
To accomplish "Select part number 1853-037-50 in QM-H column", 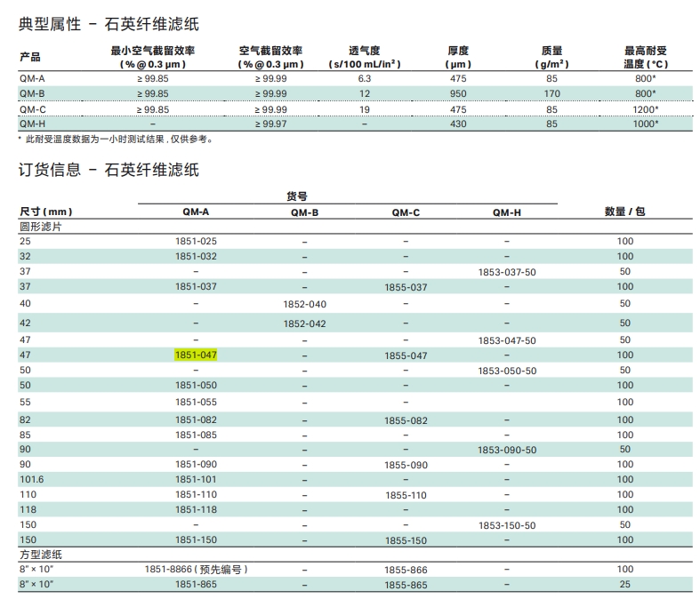I will click(506, 272).
